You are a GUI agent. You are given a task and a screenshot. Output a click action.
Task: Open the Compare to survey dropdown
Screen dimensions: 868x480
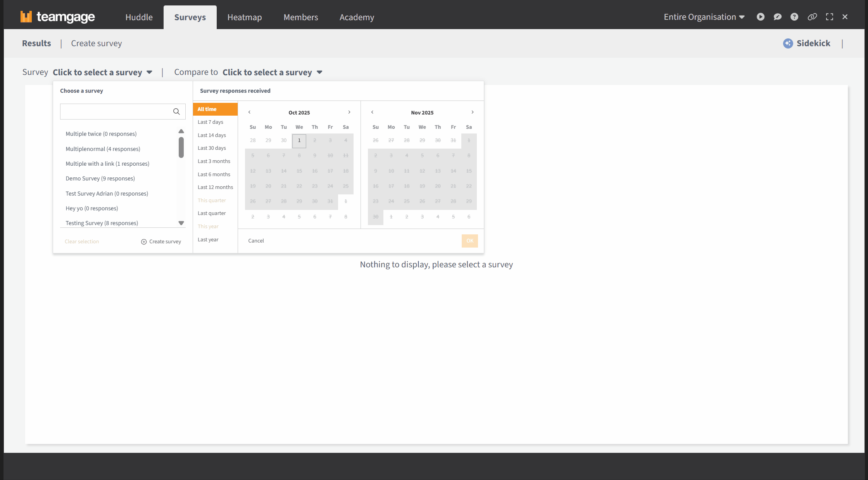click(x=272, y=73)
